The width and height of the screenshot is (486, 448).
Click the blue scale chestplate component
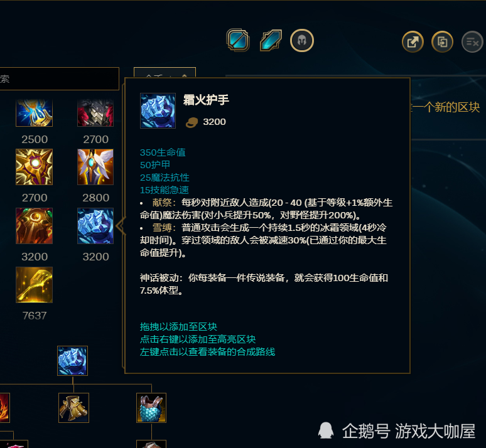[x=151, y=408]
